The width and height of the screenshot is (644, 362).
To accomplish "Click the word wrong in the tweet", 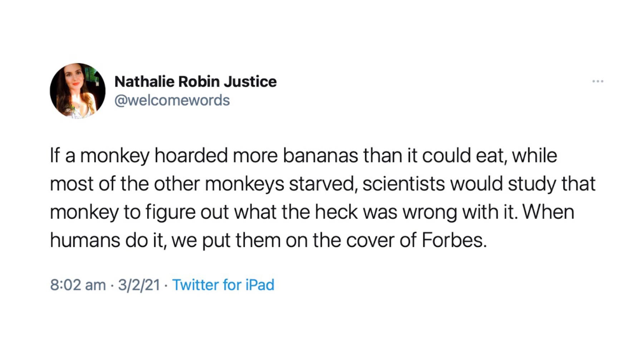I will [x=429, y=212].
